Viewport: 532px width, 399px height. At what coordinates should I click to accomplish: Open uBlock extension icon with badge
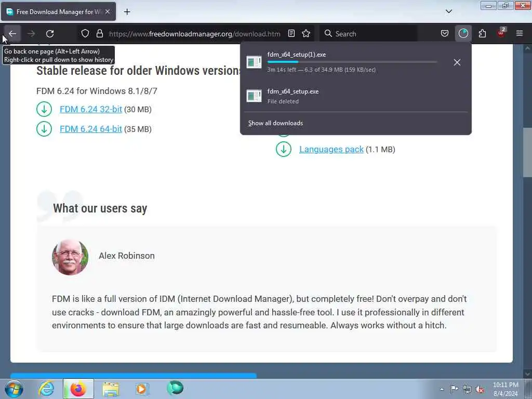pos(501,34)
